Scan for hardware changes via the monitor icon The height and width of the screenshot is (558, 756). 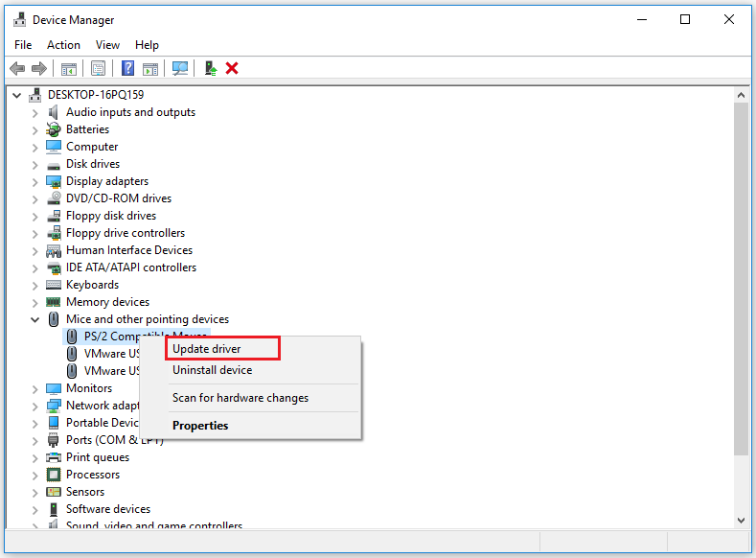click(x=180, y=68)
